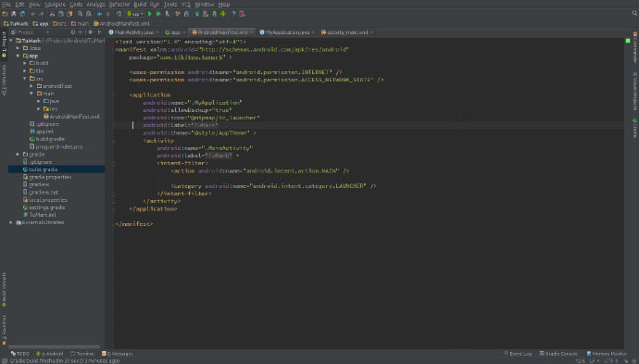
Task: Expand the libs folder arrow
Action: click(25, 71)
